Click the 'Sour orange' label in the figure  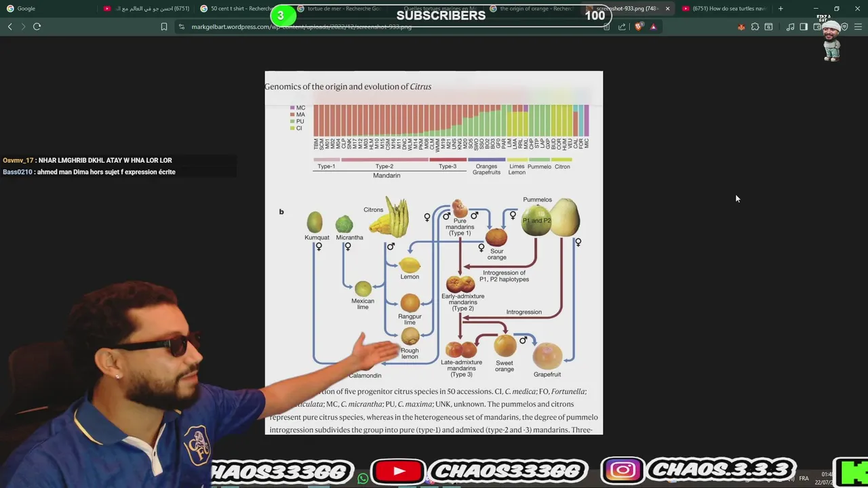pyautogui.click(x=496, y=253)
